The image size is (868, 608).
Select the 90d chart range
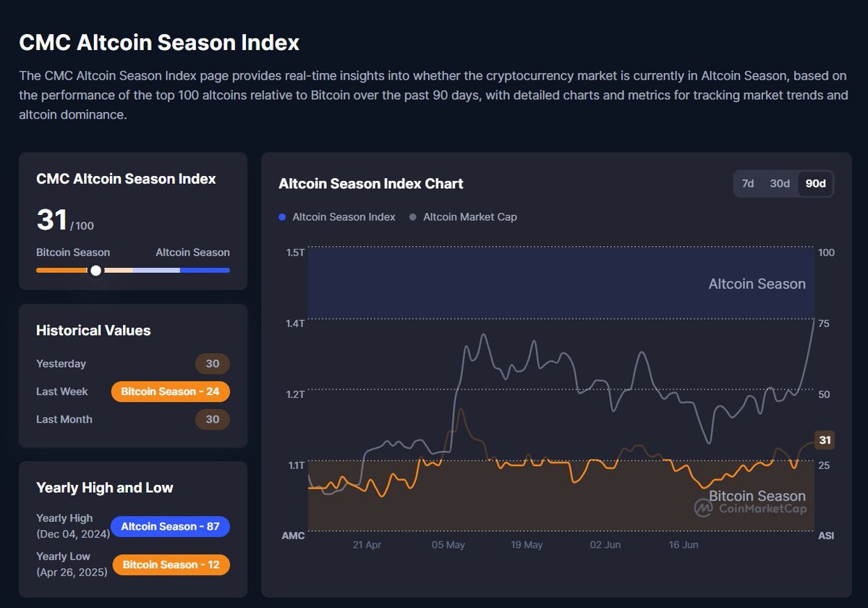click(x=815, y=184)
